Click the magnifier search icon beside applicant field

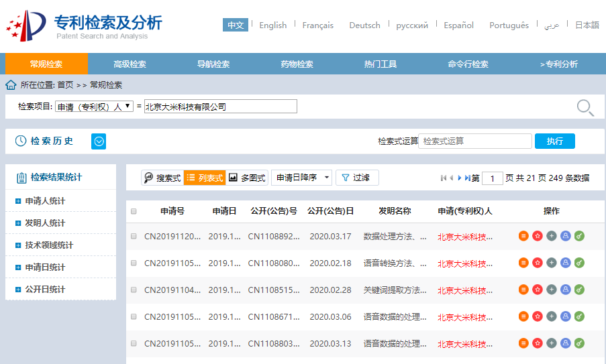pos(585,107)
